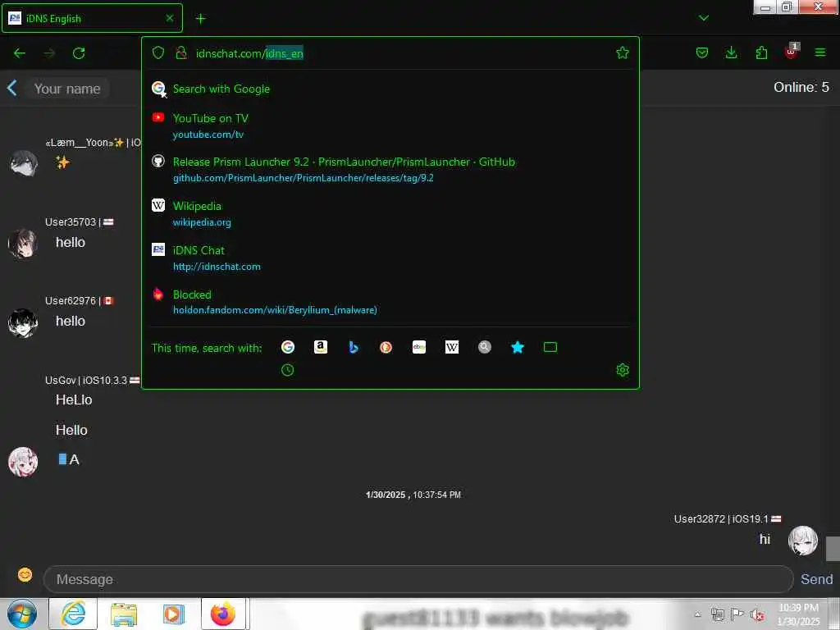Click the UsGov user avatar
This screenshot has height=630, width=840.
coord(23,461)
